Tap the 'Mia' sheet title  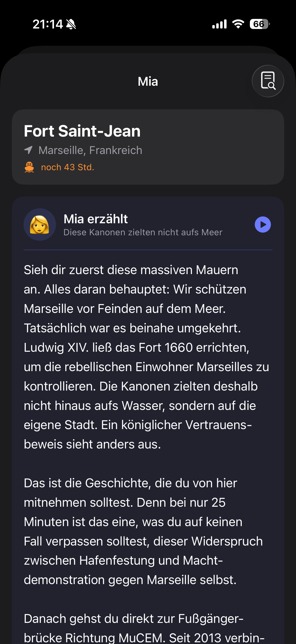click(148, 82)
